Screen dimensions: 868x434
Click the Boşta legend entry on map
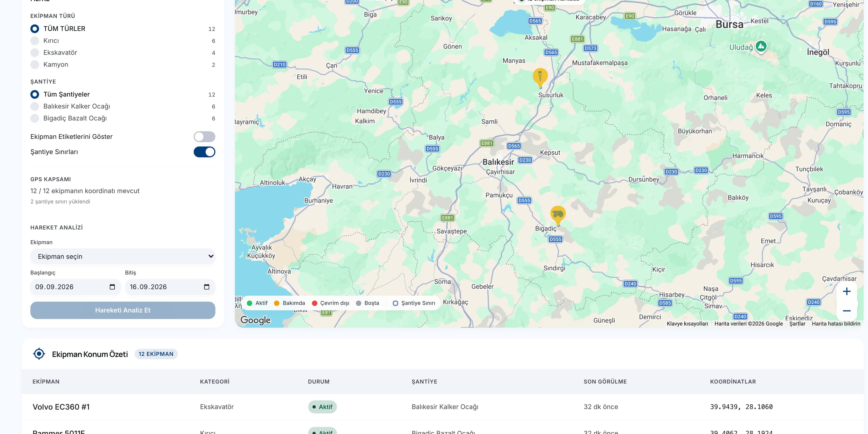368,303
